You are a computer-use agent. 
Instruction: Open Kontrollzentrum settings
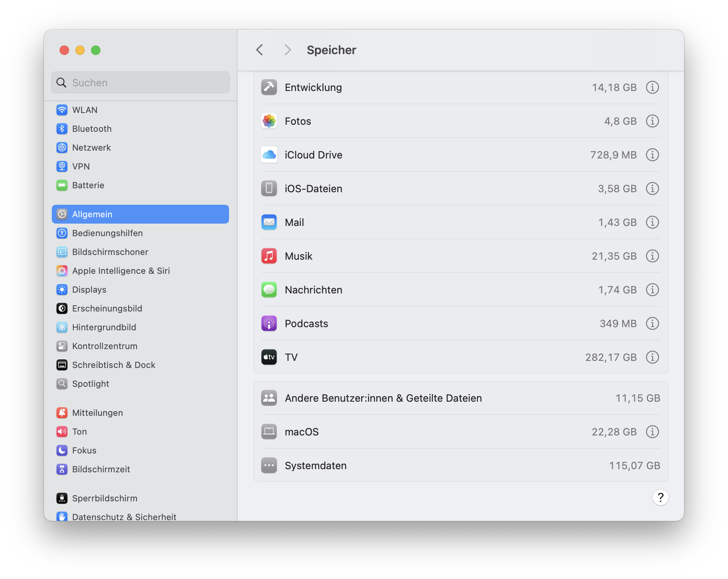pos(140,346)
